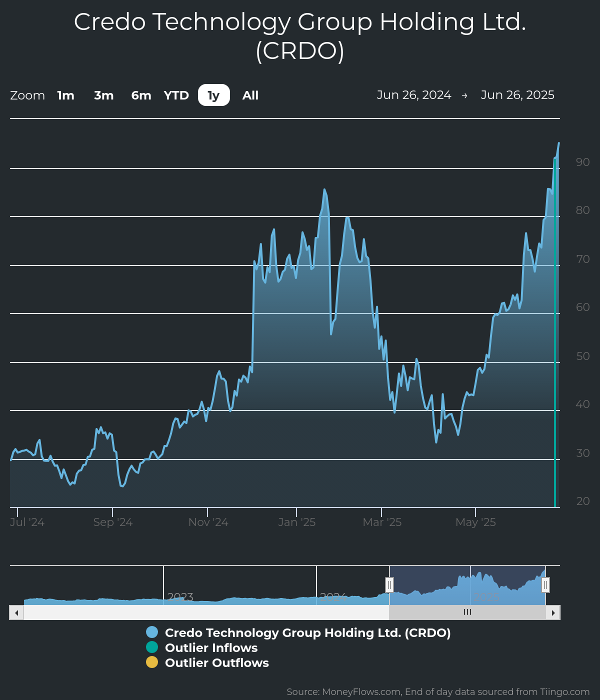Image resolution: width=600 pixels, height=700 pixels.
Task: Click the Jun 26, 2024 start date field
Action: click(x=414, y=95)
